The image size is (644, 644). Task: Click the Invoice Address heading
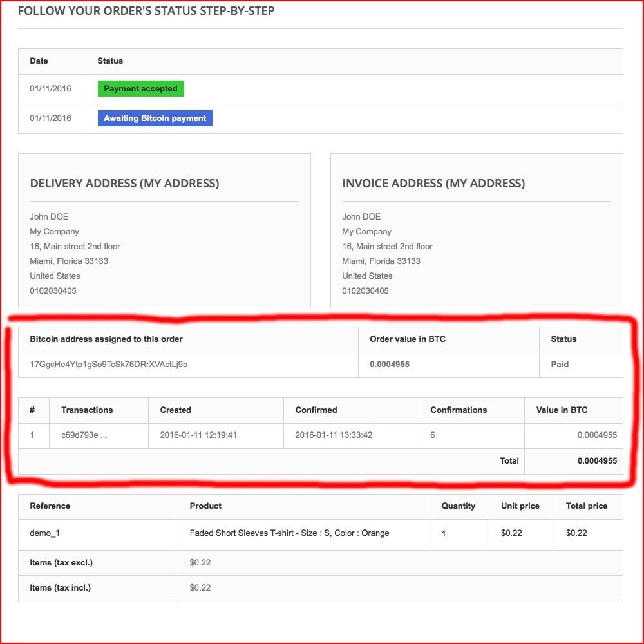click(x=433, y=184)
